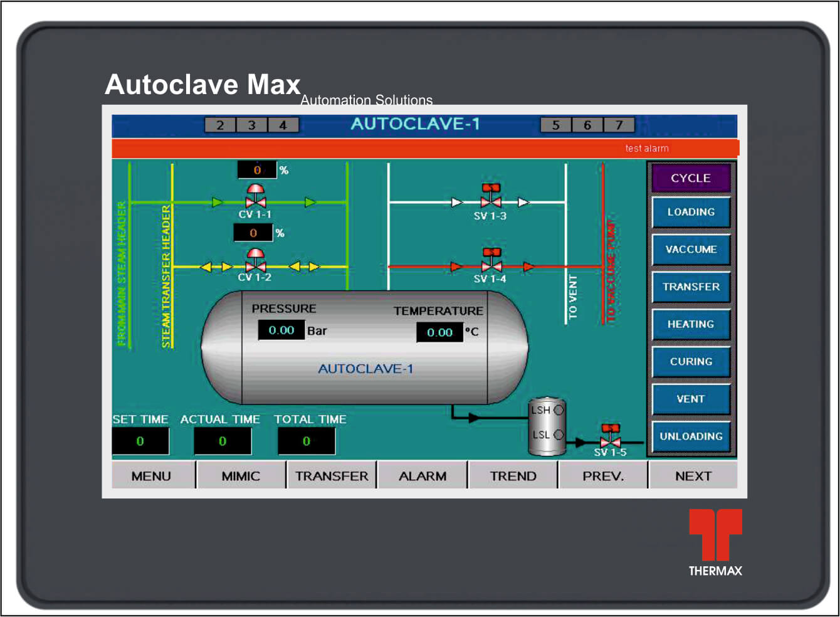The height and width of the screenshot is (617, 840).
Task: Click the PRESSURE label
Action: pyautogui.click(x=284, y=308)
